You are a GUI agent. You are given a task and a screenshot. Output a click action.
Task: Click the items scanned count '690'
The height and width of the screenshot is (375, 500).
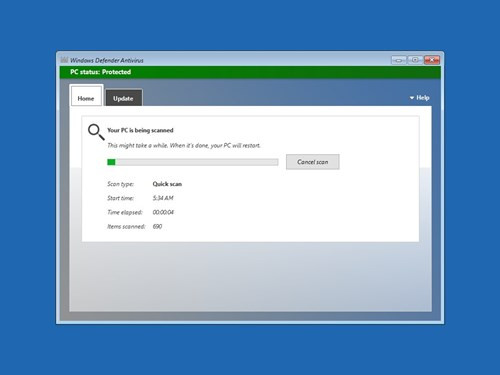click(157, 227)
